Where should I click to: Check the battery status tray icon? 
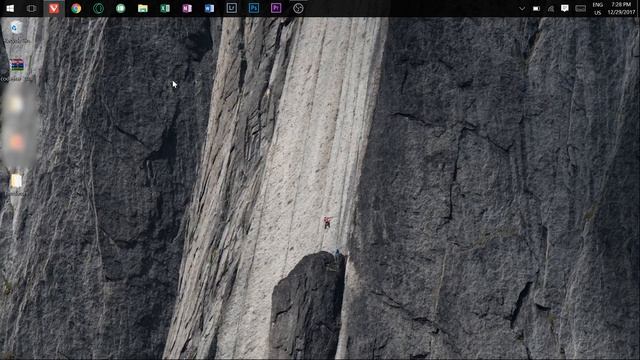[536, 8]
